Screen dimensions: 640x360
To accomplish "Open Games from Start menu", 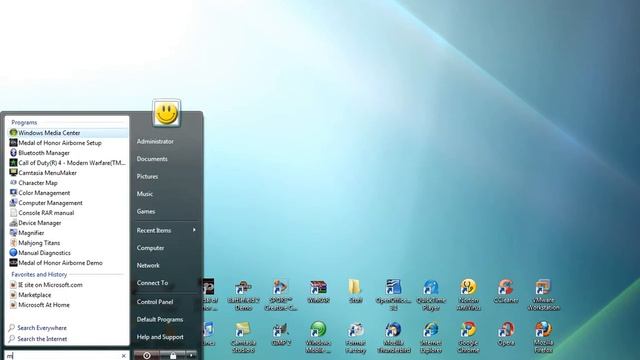I will coord(146,212).
